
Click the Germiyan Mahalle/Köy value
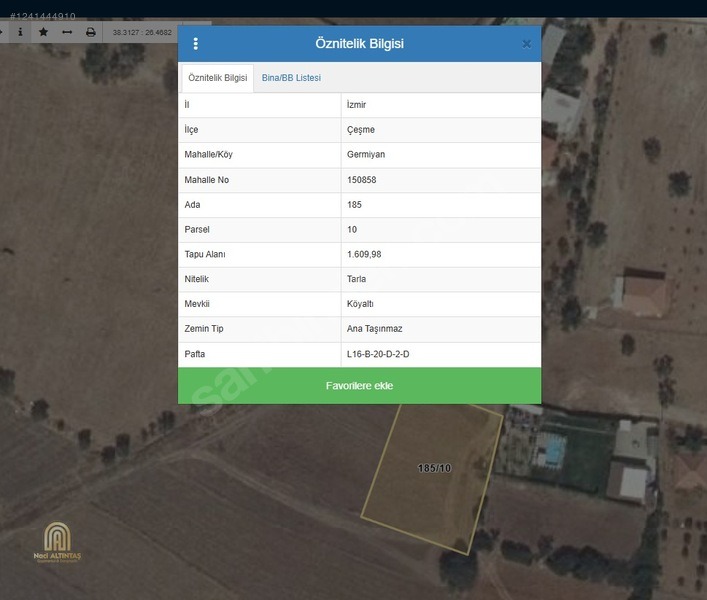366,154
